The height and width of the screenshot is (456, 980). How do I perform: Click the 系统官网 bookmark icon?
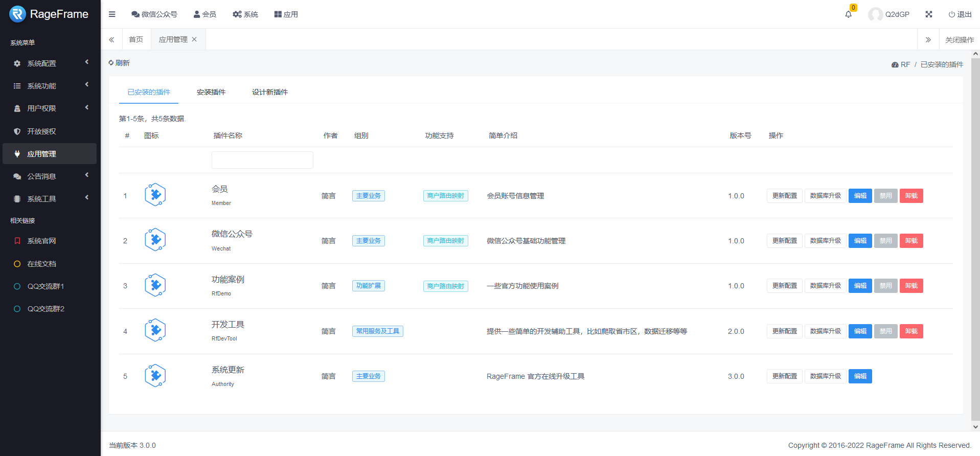coord(17,241)
